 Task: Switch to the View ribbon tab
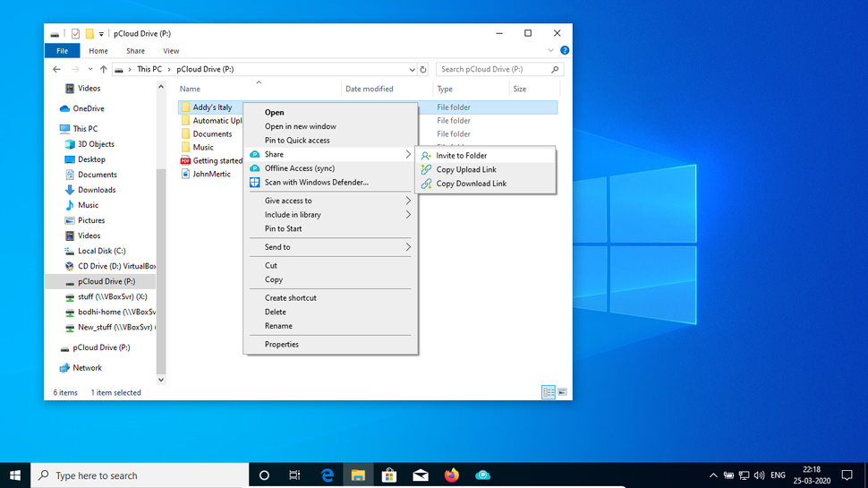[x=171, y=51]
